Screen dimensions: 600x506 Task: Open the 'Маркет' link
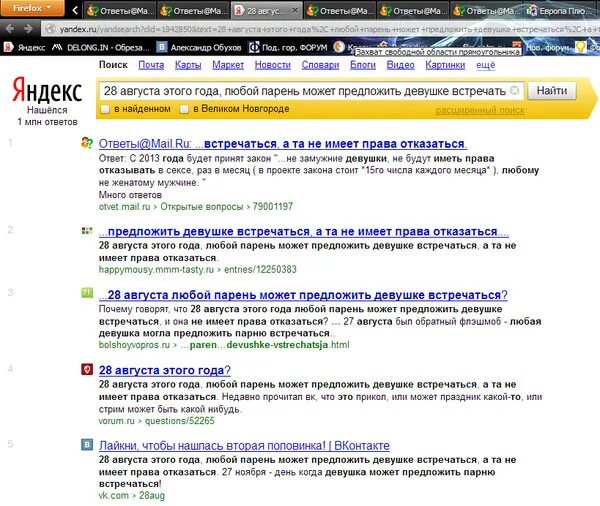coord(228,65)
